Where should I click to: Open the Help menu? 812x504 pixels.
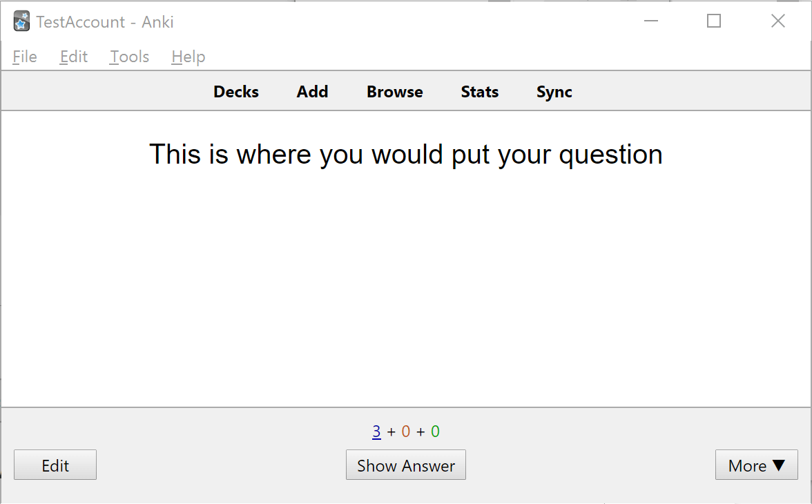tap(187, 57)
